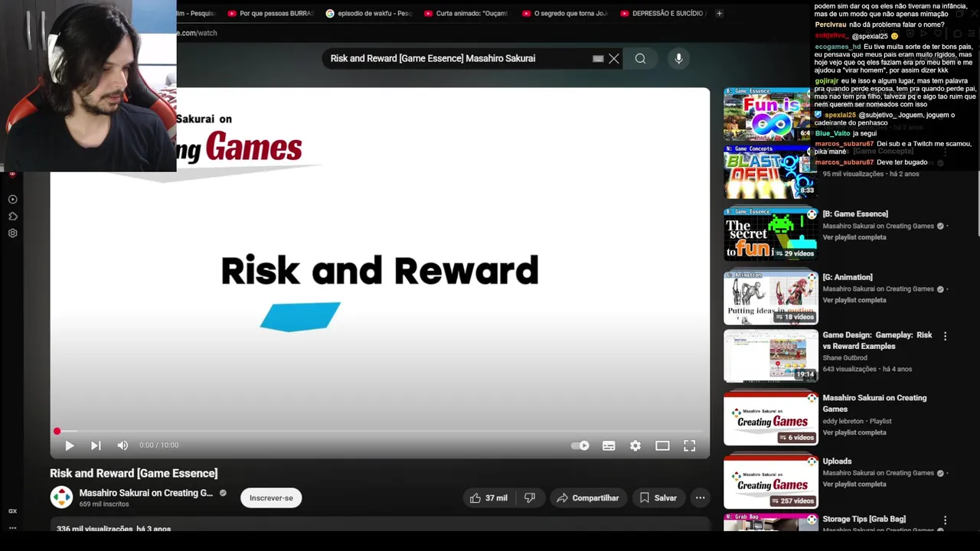Switch to the 'Por que pessoas BURRAS' tab
This screenshot has width=980, height=551.
(x=270, y=13)
